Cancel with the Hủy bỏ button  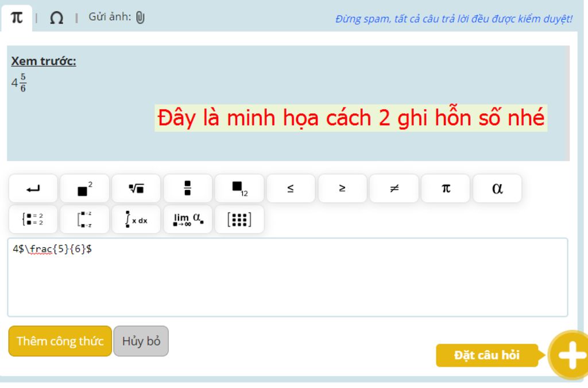141,341
